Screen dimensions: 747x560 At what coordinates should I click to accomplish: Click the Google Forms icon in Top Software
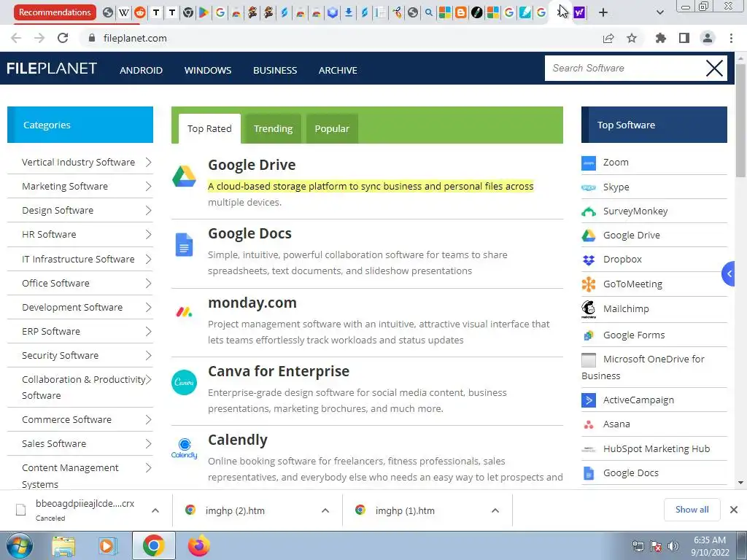pyautogui.click(x=589, y=335)
